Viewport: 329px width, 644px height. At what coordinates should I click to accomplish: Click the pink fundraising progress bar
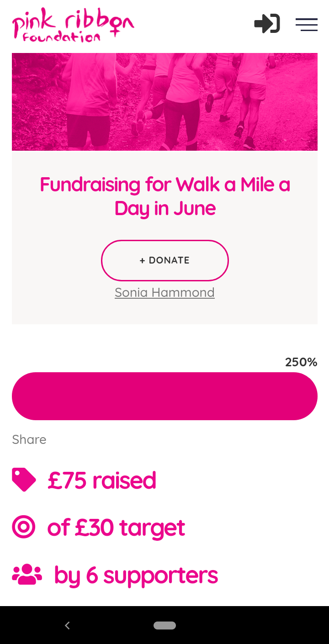click(164, 396)
